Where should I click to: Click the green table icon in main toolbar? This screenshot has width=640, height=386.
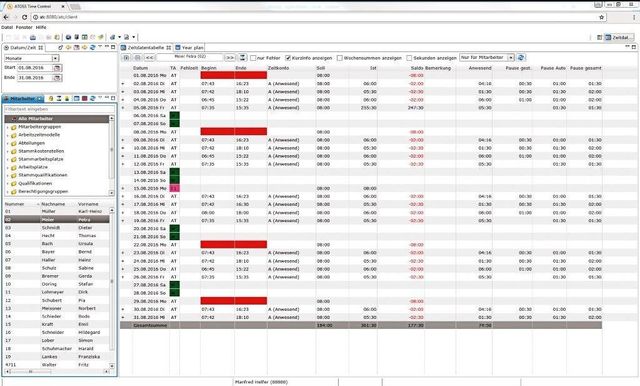[x=84, y=37]
